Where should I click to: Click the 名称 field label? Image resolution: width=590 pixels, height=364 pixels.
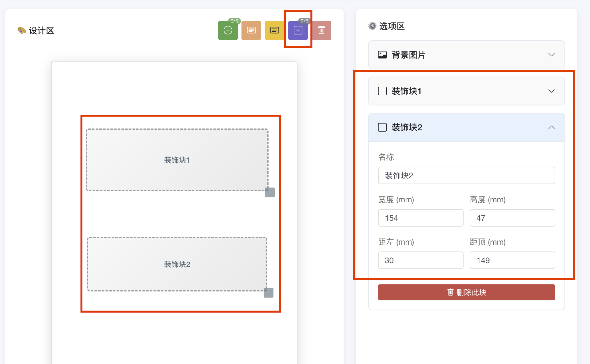pos(386,157)
